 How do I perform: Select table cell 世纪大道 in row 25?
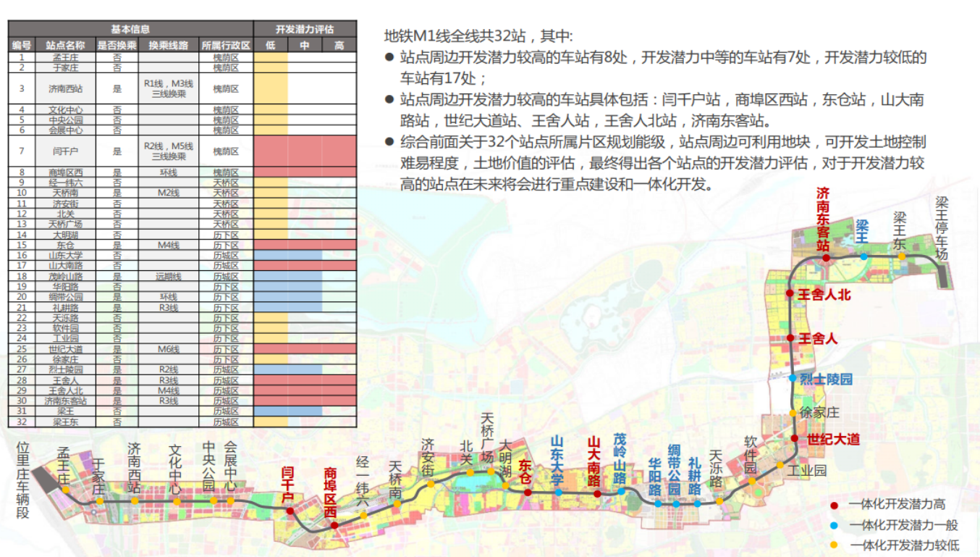click(x=65, y=349)
